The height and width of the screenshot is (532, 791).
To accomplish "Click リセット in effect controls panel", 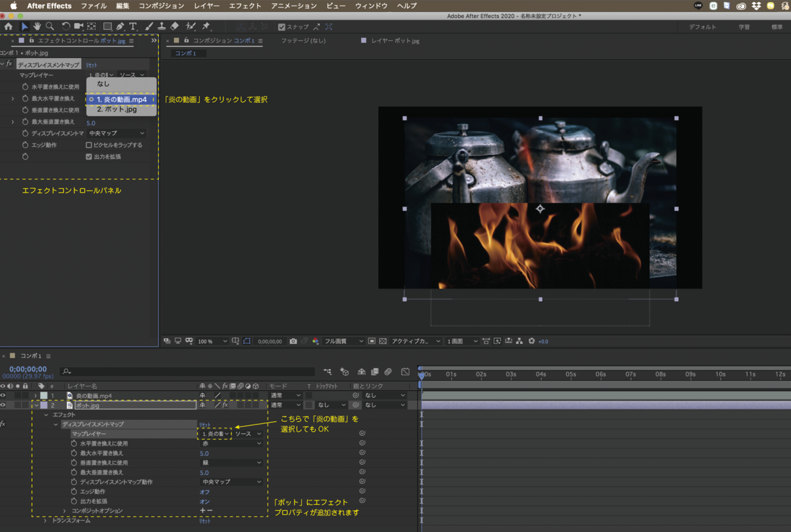I will click(92, 65).
